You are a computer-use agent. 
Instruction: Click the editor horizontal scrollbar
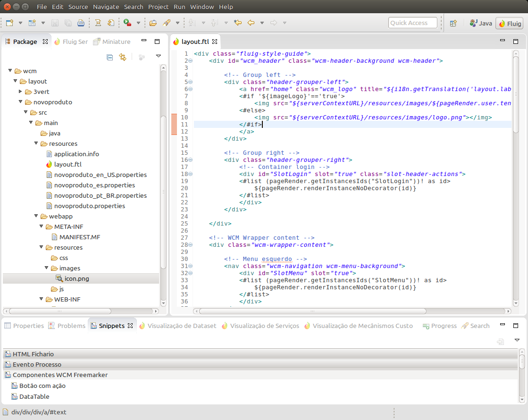point(311,311)
